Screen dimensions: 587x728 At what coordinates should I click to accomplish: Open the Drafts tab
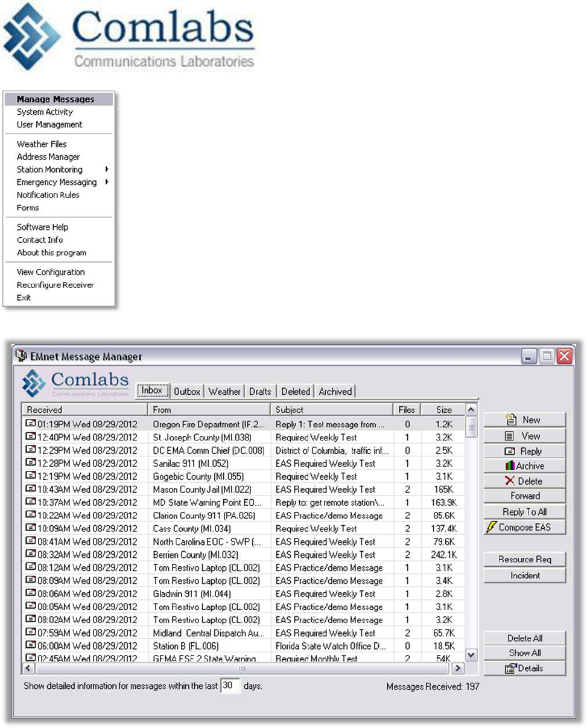pyautogui.click(x=260, y=391)
